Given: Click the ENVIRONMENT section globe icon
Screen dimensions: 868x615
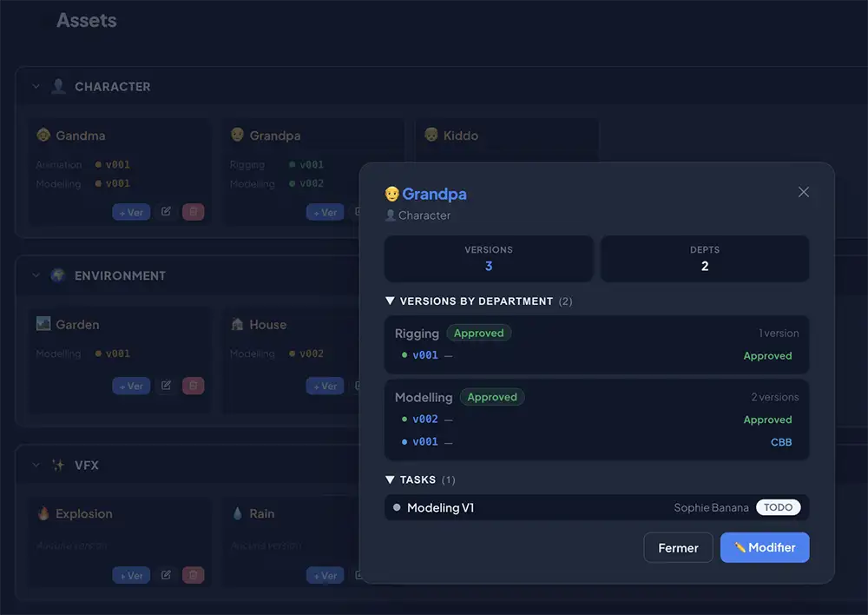Looking at the screenshot, I should (57, 275).
